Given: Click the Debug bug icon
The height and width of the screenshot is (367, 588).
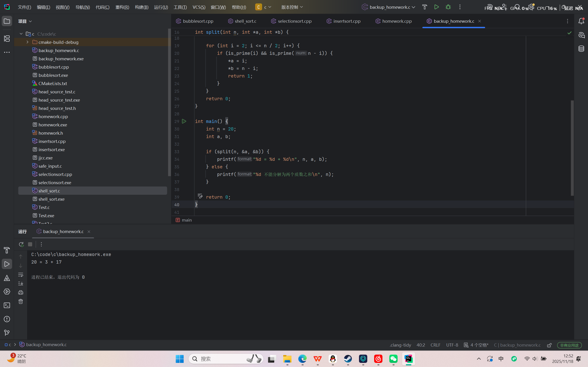Looking at the screenshot, I should click(448, 7).
